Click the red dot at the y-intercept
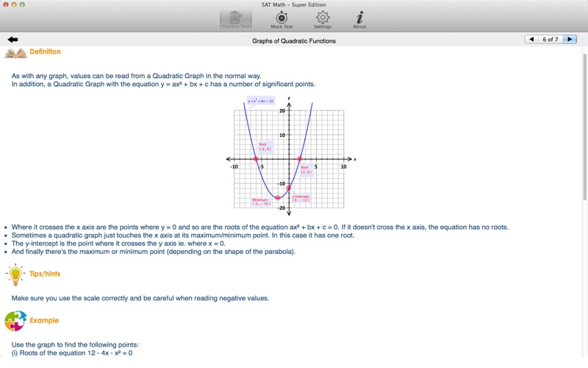This screenshot has height=368, width=588. click(x=289, y=188)
